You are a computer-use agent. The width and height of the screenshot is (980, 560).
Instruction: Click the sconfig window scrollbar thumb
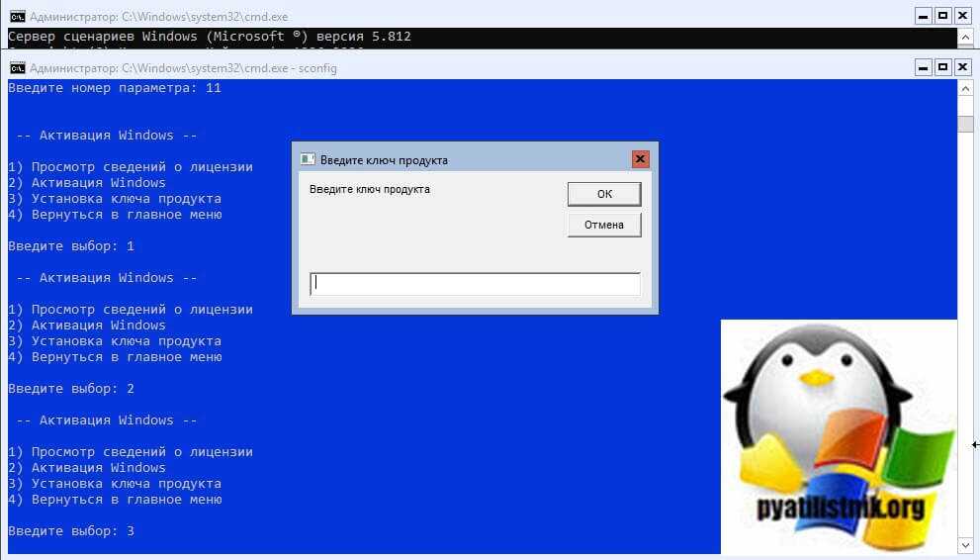pyautogui.click(x=965, y=123)
